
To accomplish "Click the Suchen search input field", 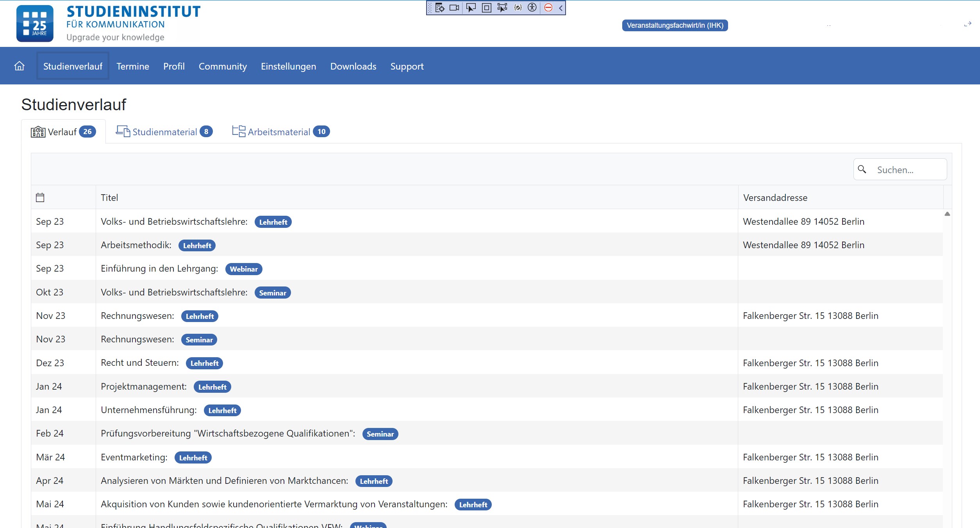I will tap(906, 170).
